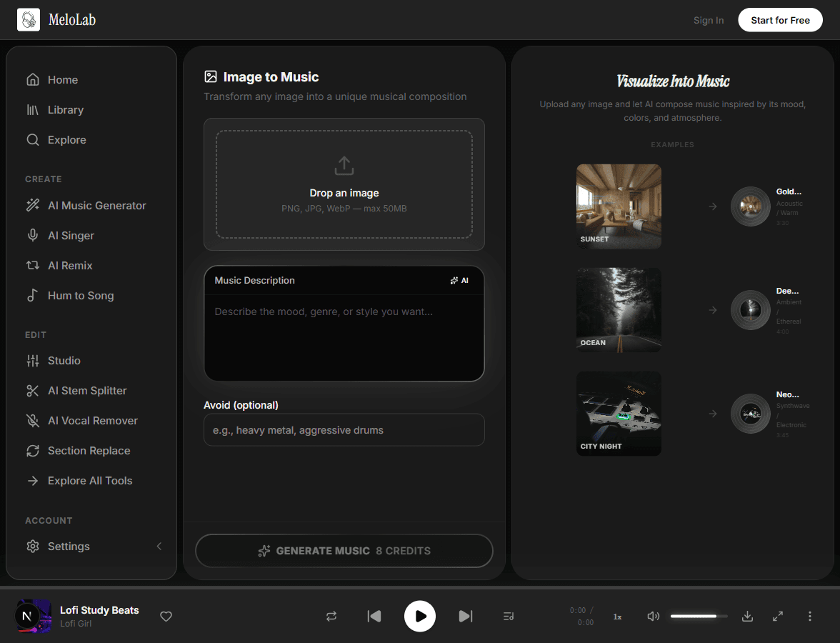840x643 pixels.
Task: Mute audio with speaker icon
Action: (653, 616)
